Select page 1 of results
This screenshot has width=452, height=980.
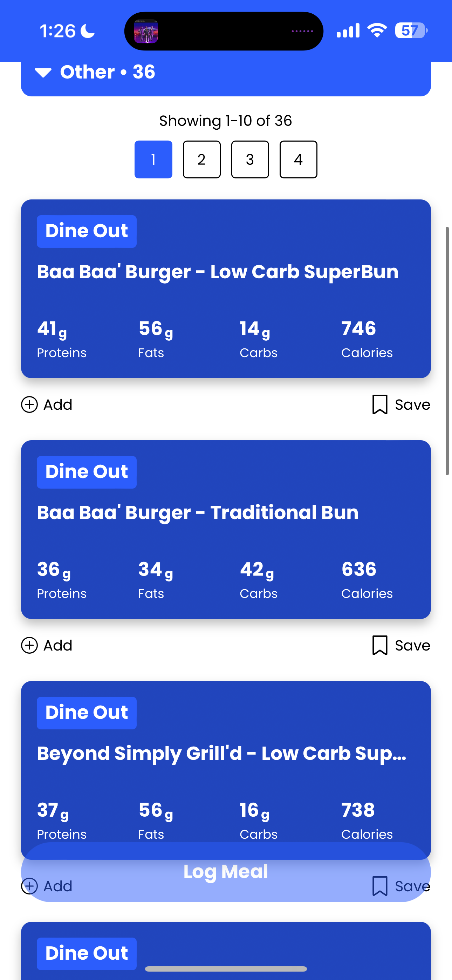click(153, 159)
